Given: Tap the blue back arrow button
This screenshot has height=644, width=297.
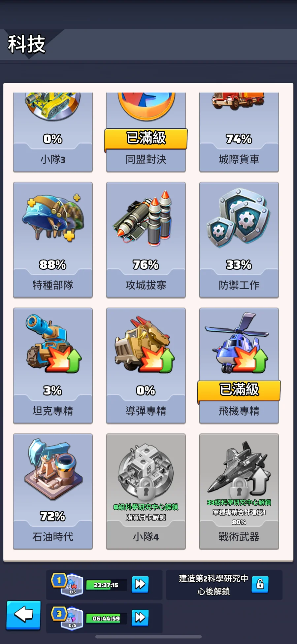Looking at the screenshot, I should click(x=23, y=615).
